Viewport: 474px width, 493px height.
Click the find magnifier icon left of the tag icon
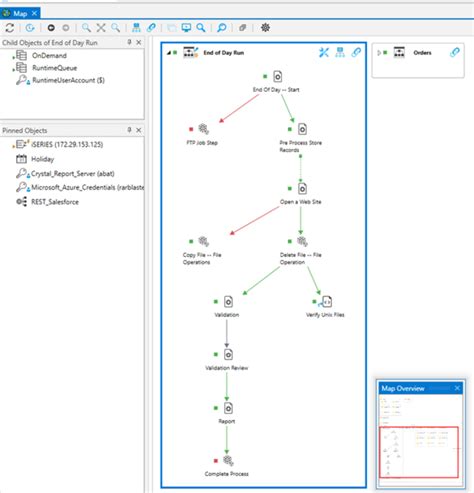point(222,28)
